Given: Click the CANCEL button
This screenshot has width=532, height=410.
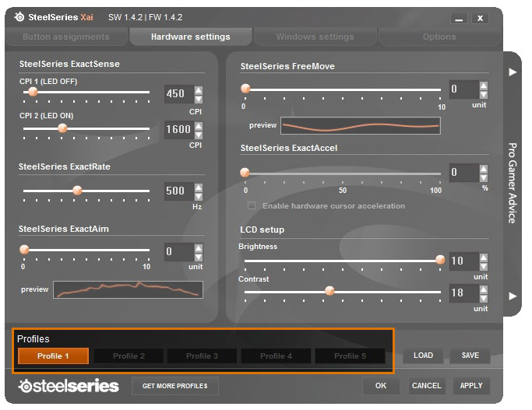Looking at the screenshot, I should point(427,386).
